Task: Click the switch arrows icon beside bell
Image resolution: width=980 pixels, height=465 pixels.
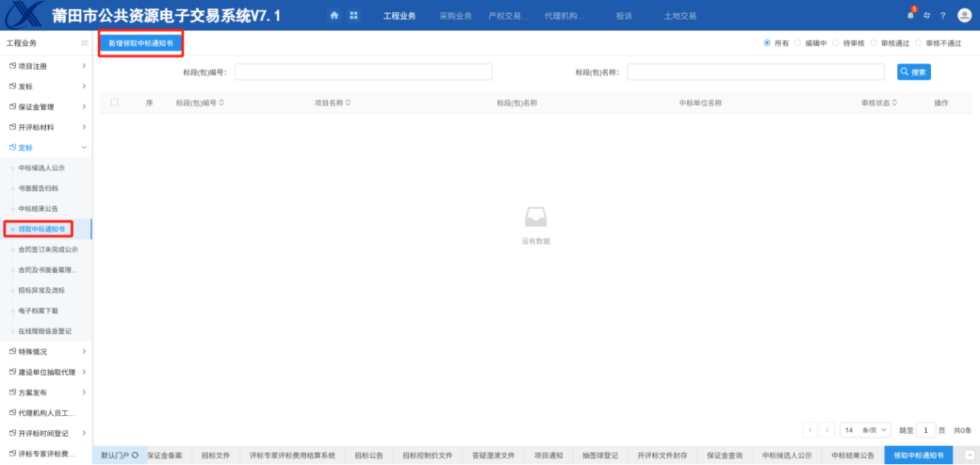Action: click(927, 15)
